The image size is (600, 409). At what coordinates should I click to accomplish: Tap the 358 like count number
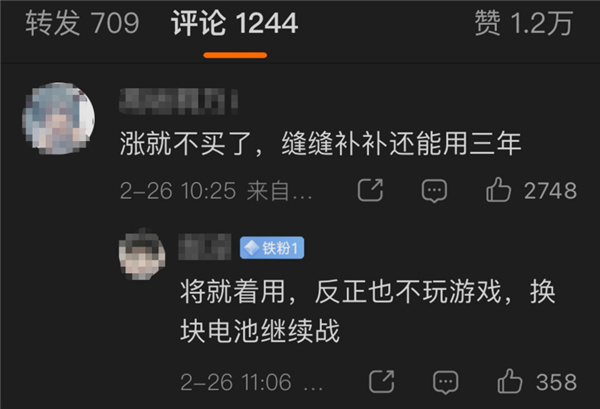pos(556,382)
